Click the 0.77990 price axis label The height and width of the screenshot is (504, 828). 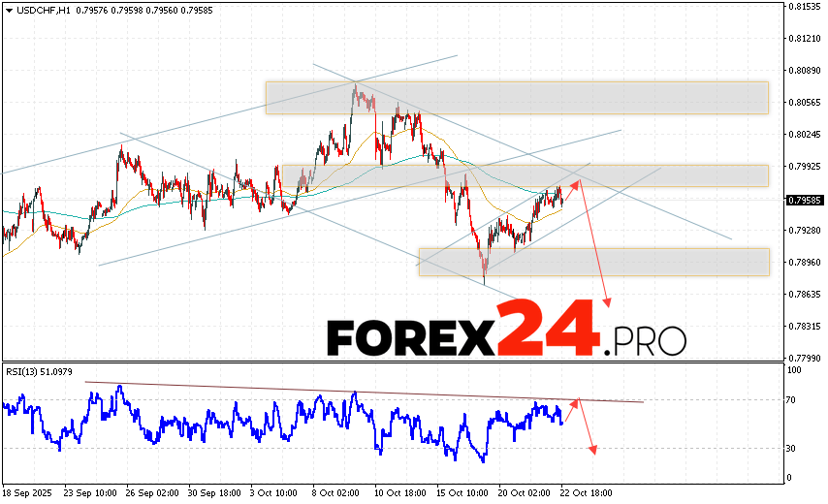(x=804, y=357)
